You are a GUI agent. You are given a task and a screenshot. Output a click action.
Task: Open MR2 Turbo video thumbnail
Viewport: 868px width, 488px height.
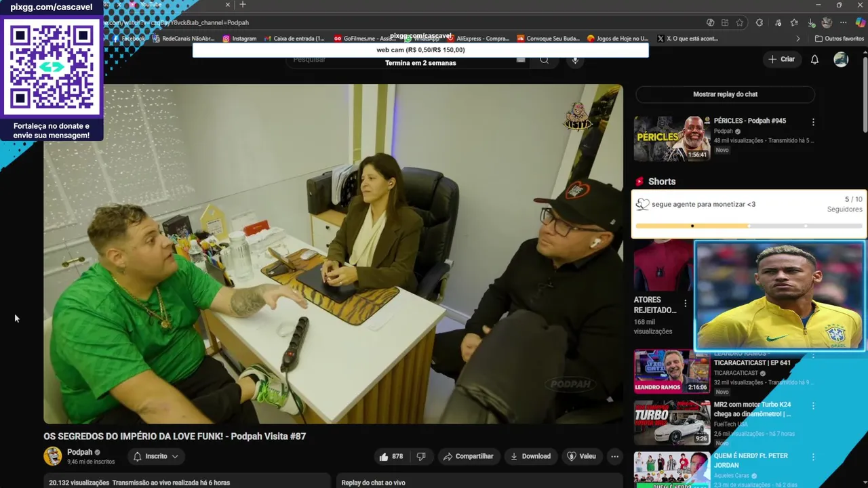pos(672,422)
